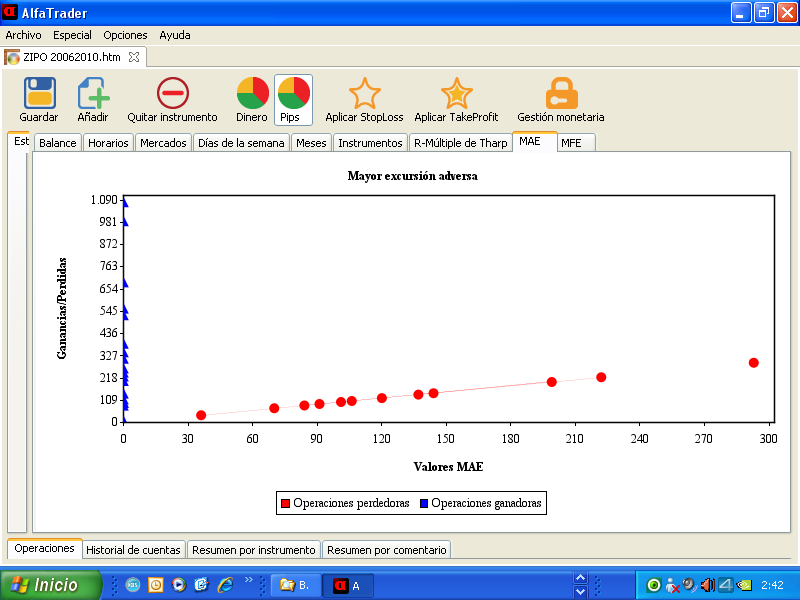This screenshot has width=800, height=600.
Task: Close the ZIPO 20062010.htm document tab
Action: point(134,57)
